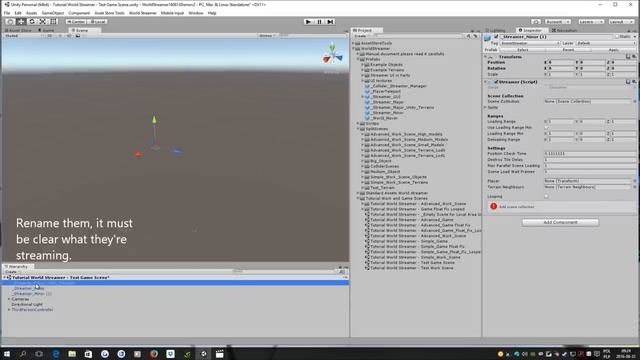Viewport: 640px width, 360px height.
Task: Click the cloud services icon
Action: point(536,22)
